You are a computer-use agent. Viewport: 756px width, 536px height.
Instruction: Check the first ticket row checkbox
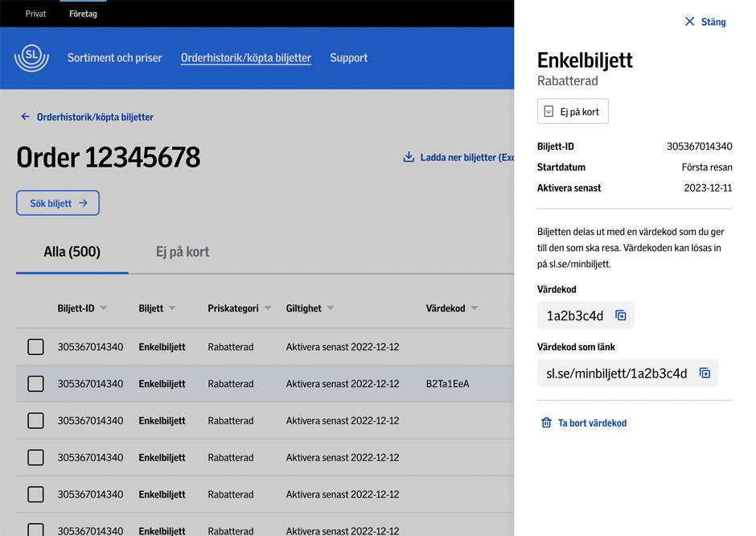click(35, 347)
